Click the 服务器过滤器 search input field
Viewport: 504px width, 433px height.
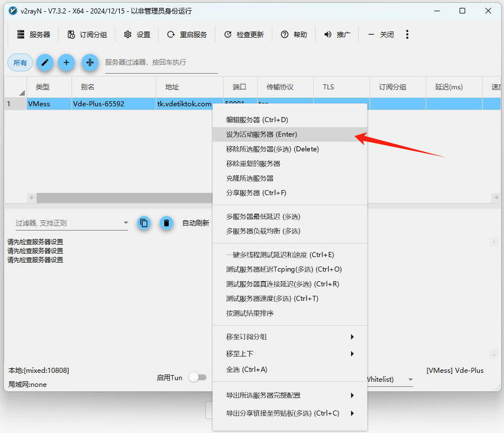(x=161, y=62)
